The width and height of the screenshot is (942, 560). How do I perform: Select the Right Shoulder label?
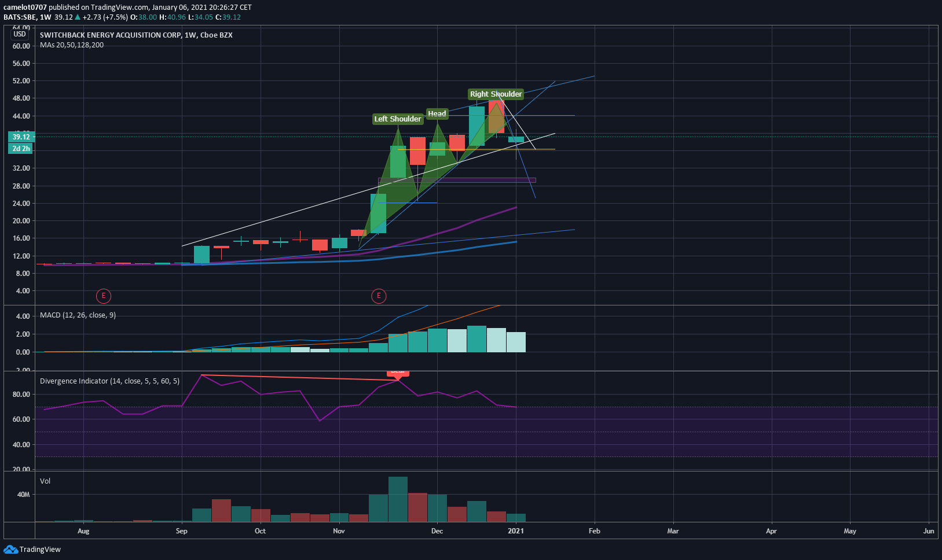496,94
